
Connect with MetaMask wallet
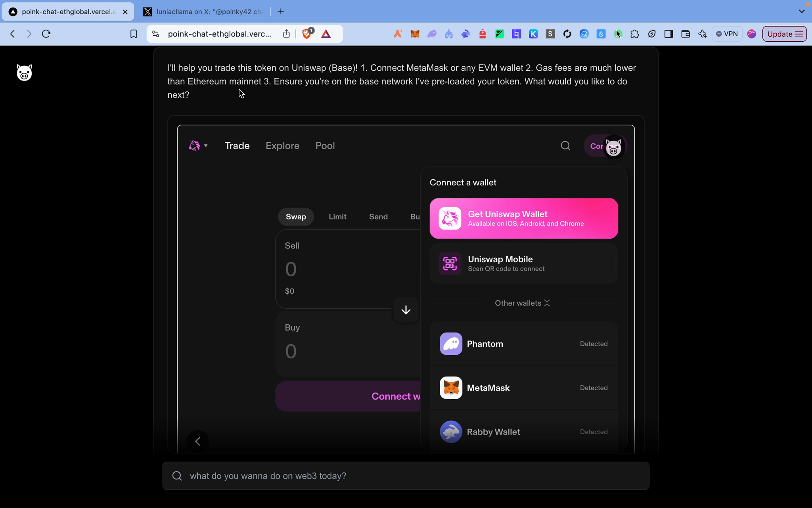(523, 388)
